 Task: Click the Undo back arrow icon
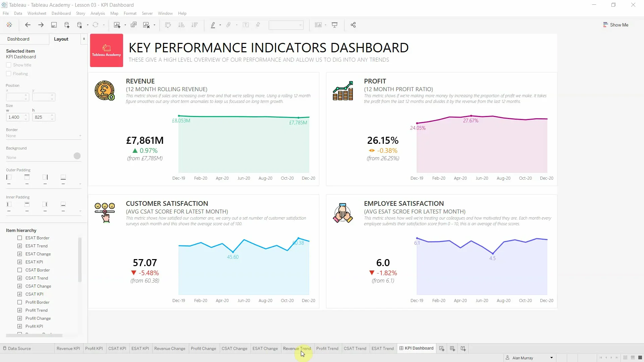point(28,25)
